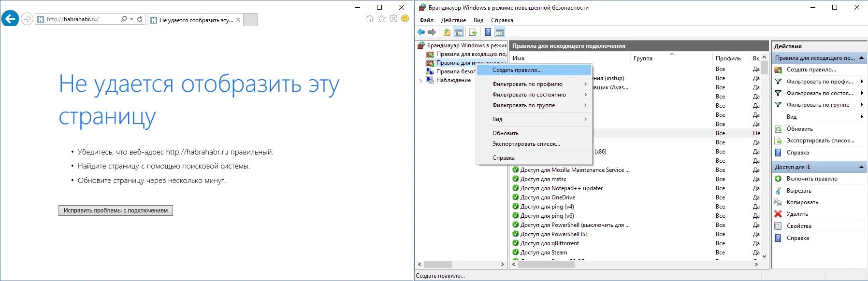Expand the Наблюдение tree node arrow
This screenshot has height=281, width=868.
pyautogui.click(x=421, y=81)
